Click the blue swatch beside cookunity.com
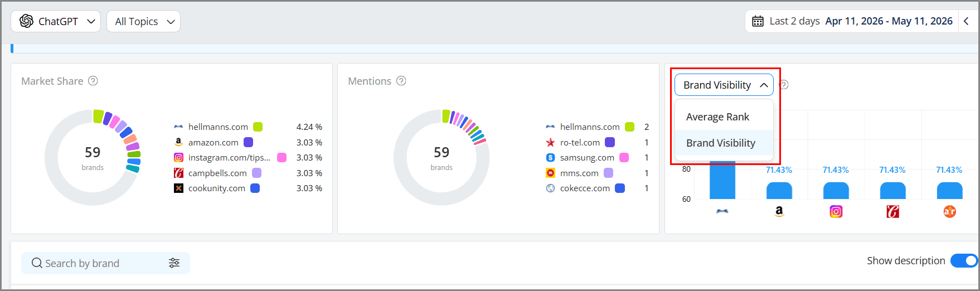 [x=255, y=188]
